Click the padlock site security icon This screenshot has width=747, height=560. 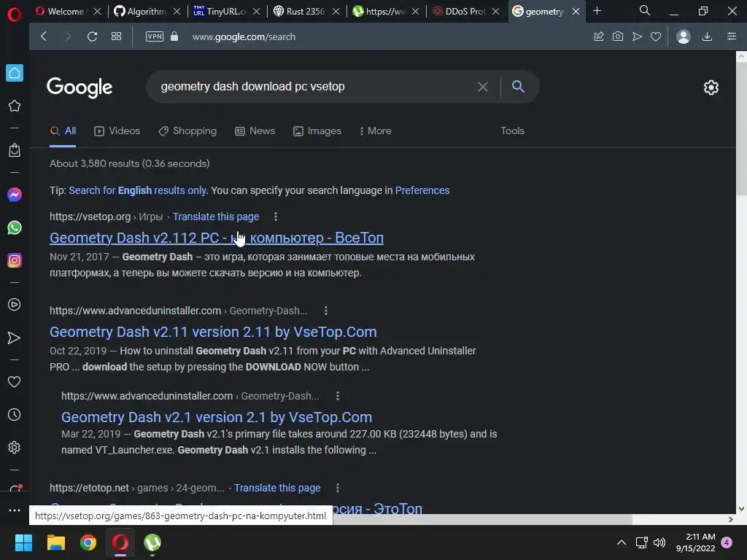(x=174, y=36)
